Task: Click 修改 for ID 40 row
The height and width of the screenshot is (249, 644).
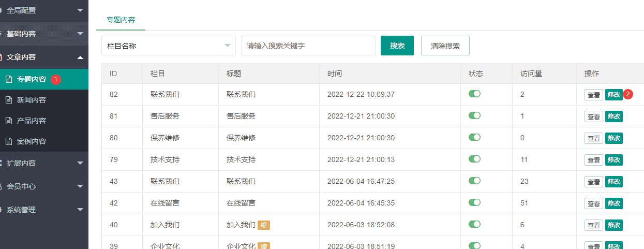Action: tap(614, 225)
